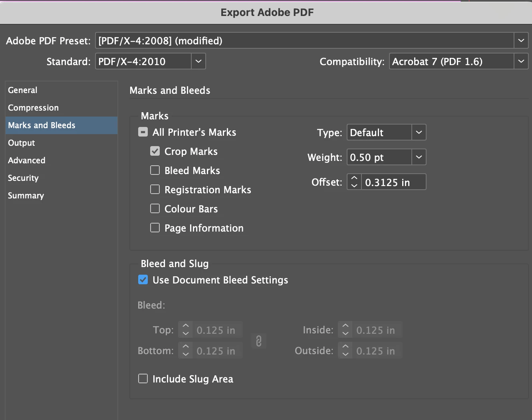Screen dimensions: 532x420
Task: Open the Compatibility dropdown
Action: (521, 61)
